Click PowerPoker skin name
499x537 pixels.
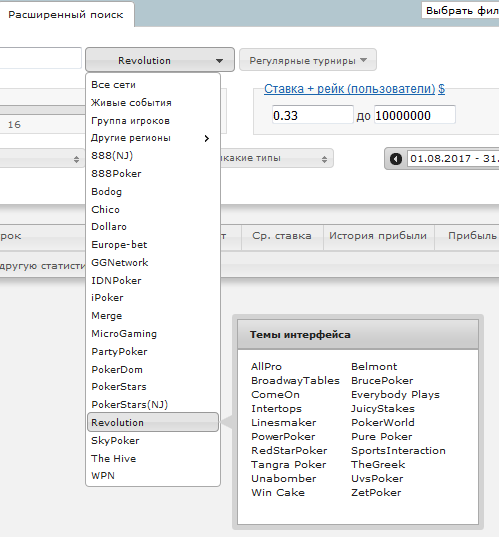click(x=283, y=437)
